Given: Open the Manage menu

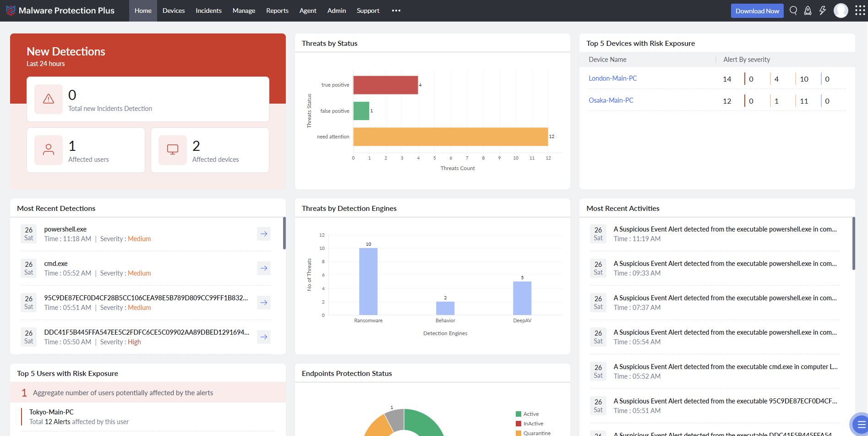Looking at the screenshot, I should pyautogui.click(x=244, y=11).
